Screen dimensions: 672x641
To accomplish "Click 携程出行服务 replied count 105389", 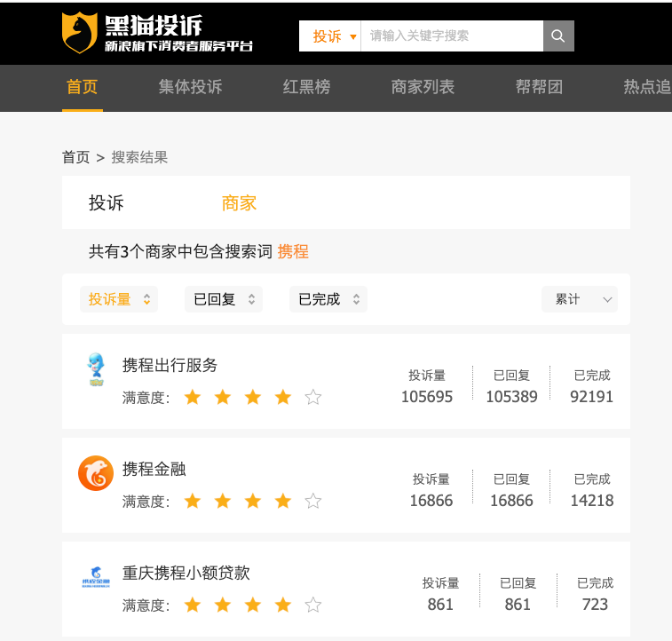I will point(511,397).
